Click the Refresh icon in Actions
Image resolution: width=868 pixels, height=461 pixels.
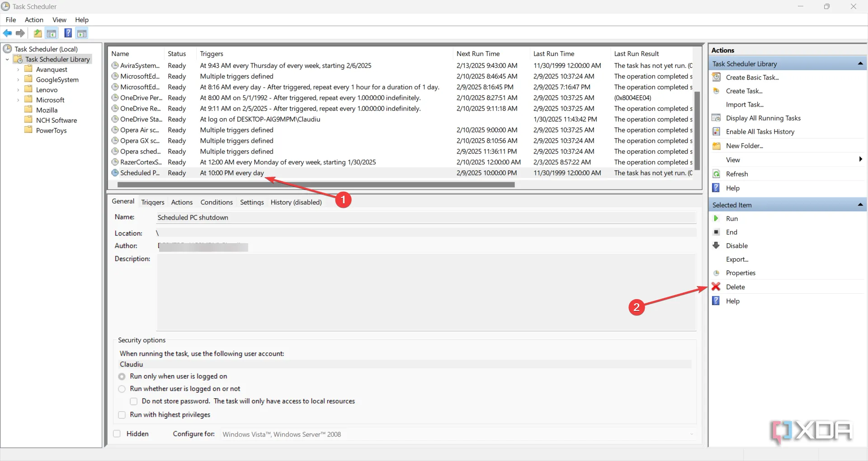(x=716, y=174)
